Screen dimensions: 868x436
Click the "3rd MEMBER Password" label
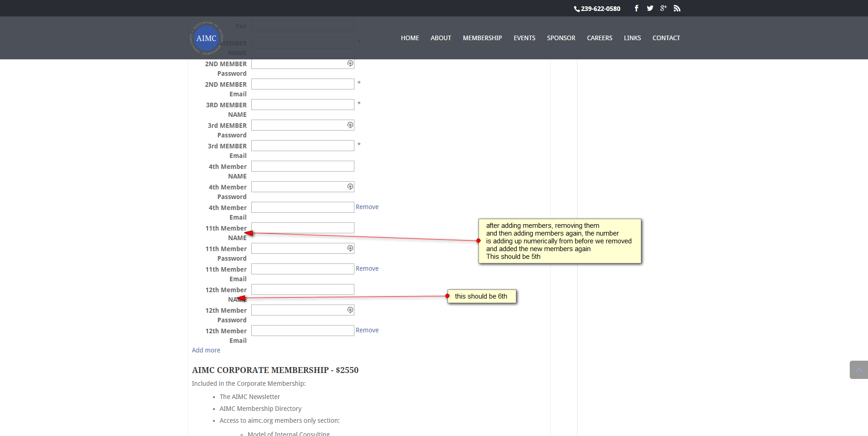point(227,130)
